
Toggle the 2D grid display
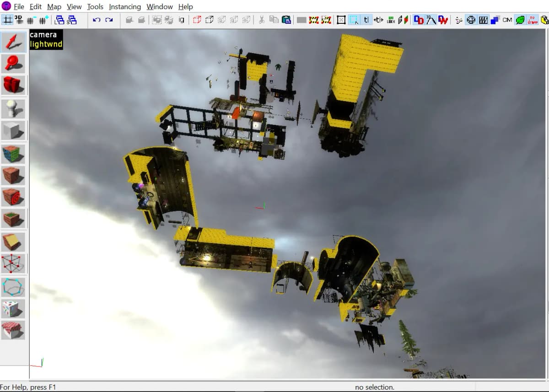click(7, 20)
